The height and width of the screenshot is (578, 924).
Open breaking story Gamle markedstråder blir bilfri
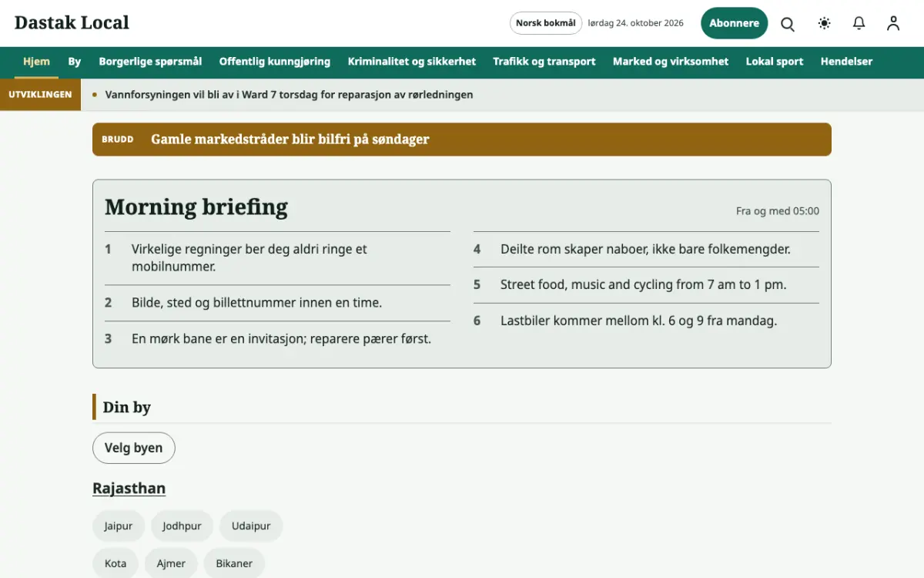[x=290, y=139]
